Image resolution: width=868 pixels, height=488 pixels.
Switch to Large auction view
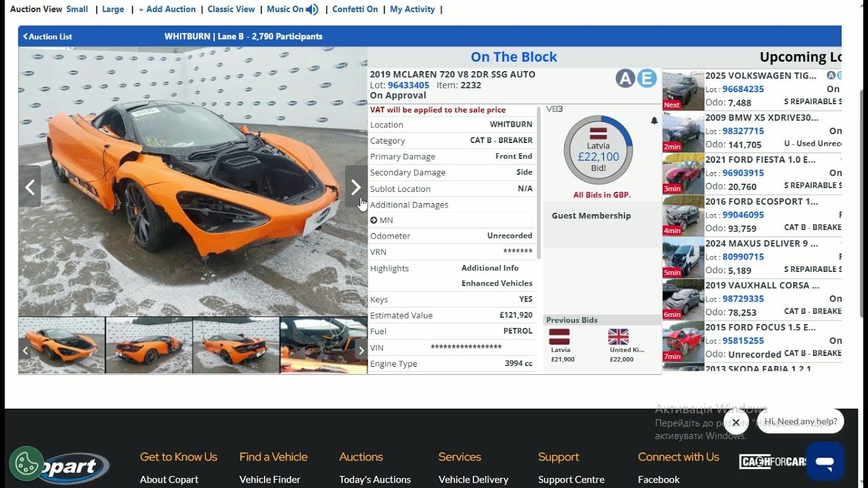pyautogui.click(x=113, y=9)
